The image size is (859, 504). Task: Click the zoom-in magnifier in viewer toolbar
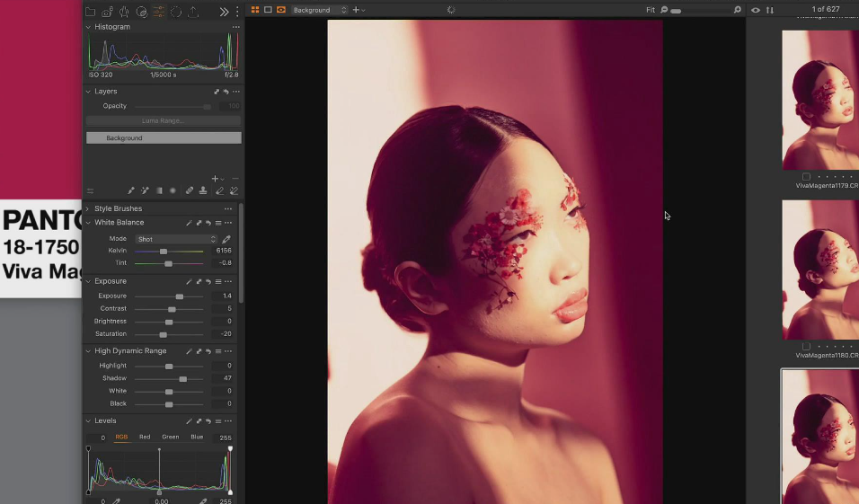[x=738, y=10]
